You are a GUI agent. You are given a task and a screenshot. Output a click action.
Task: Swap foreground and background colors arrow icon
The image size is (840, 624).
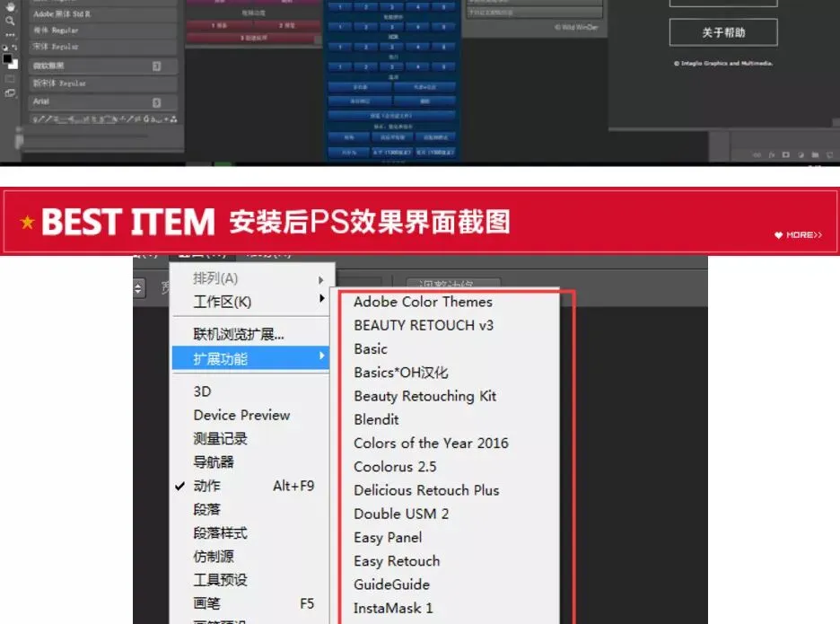point(14,48)
